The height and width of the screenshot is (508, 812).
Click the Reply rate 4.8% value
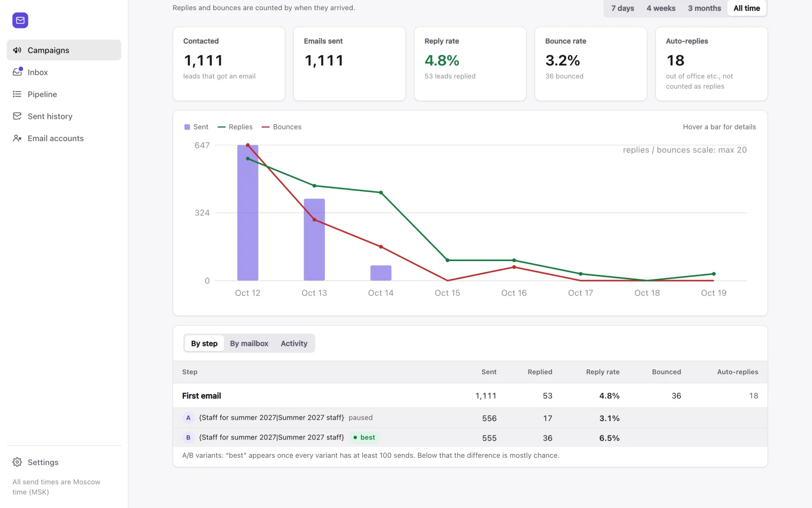[442, 60]
